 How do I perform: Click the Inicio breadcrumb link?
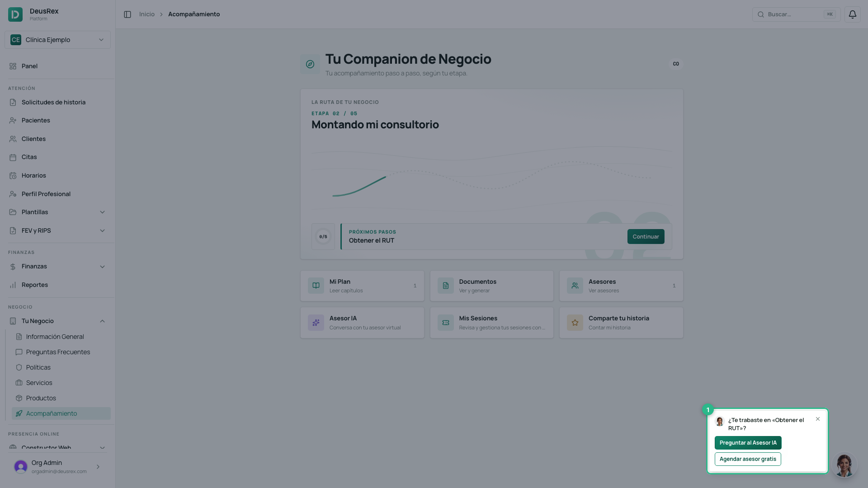coord(147,14)
